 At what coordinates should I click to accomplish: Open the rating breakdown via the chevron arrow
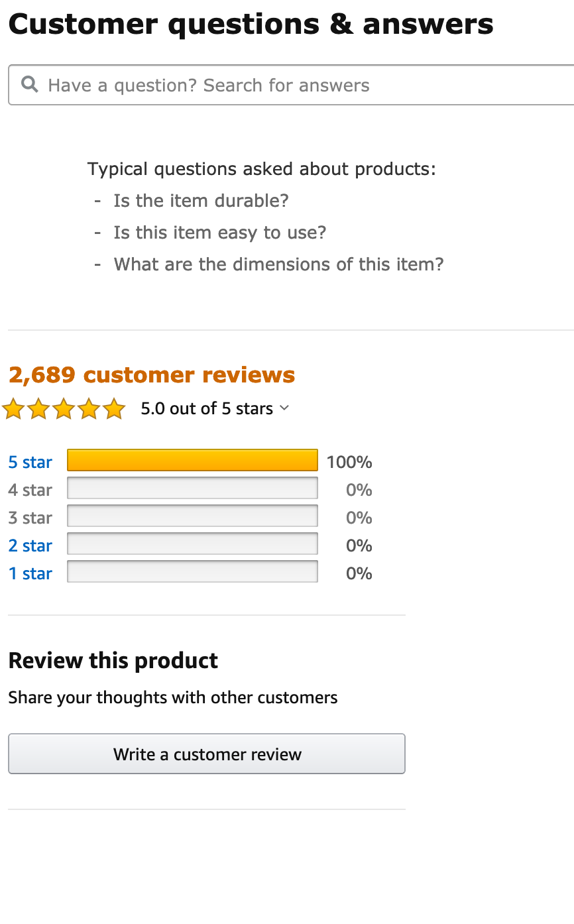tap(285, 408)
